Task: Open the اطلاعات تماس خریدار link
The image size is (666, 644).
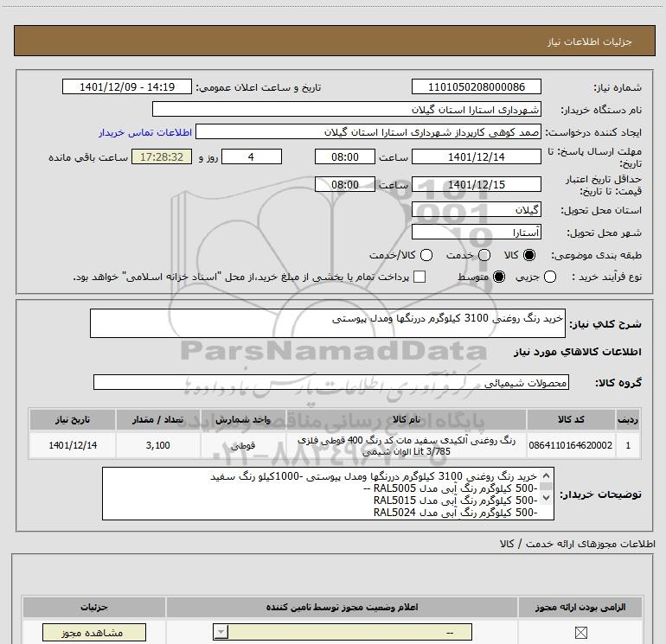Action: (x=145, y=132)
